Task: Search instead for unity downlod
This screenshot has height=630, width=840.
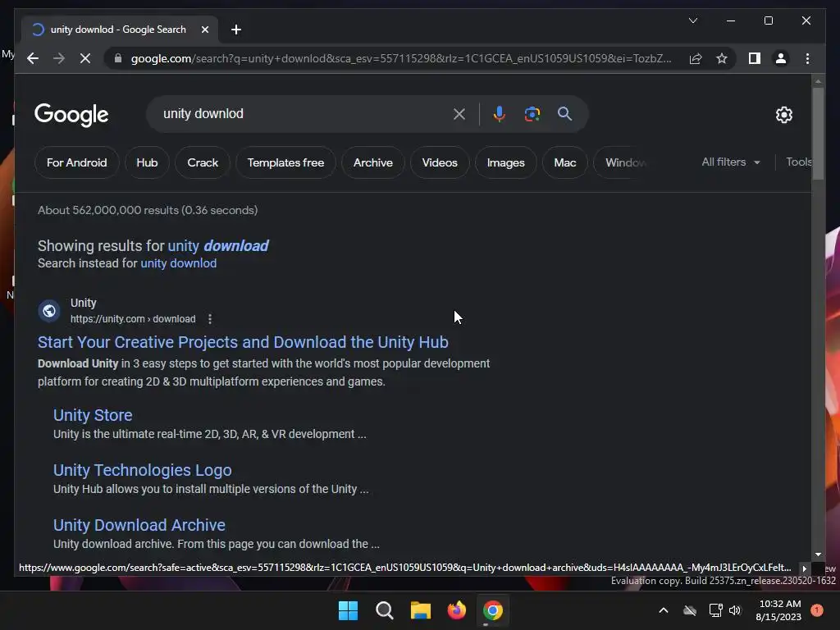Action: 178,263
